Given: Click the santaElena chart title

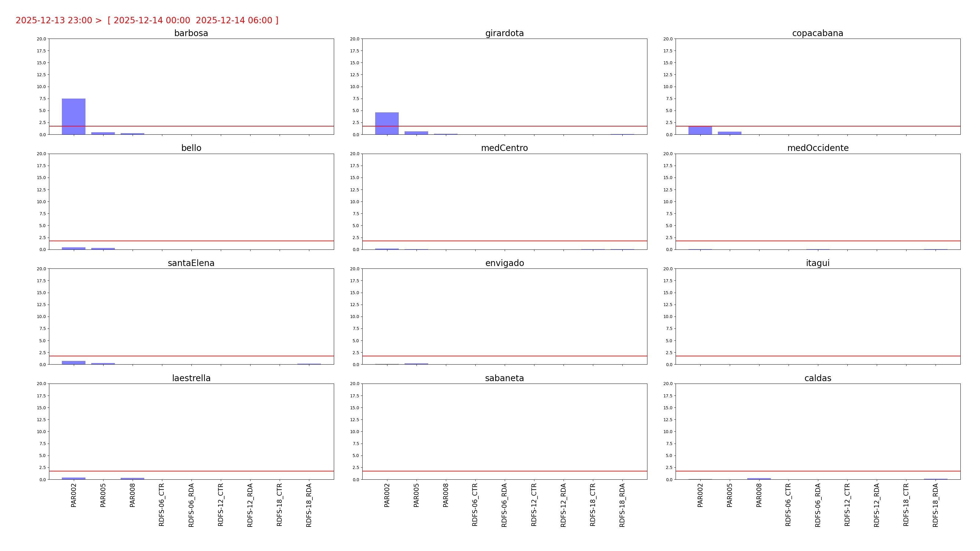Looking at the screenshot, I should pyautogui.click(x=191, y=263).
